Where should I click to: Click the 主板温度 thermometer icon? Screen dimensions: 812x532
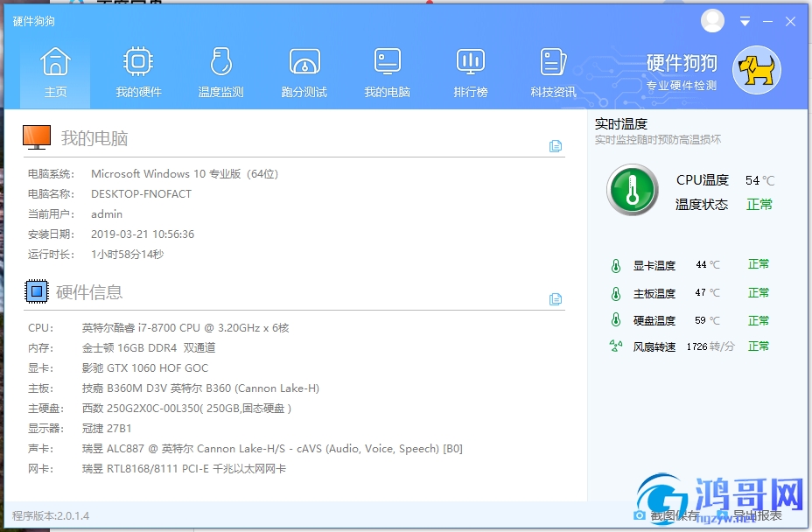[x=616, y=294]
